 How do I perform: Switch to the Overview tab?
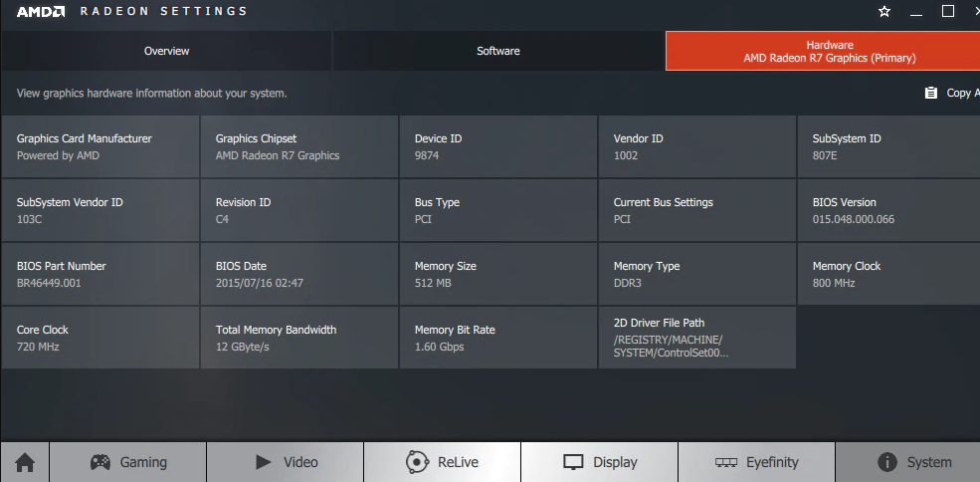(166, 51)
